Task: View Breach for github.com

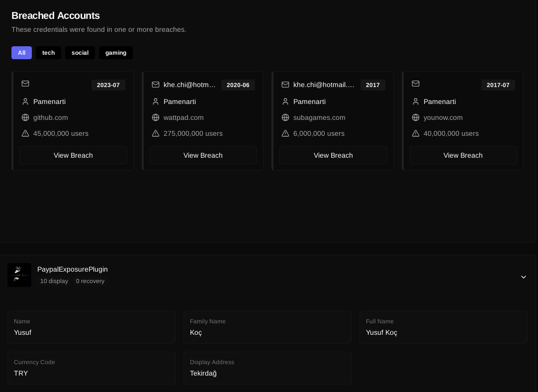Action: pyautogui.click(x=73, y=155)
